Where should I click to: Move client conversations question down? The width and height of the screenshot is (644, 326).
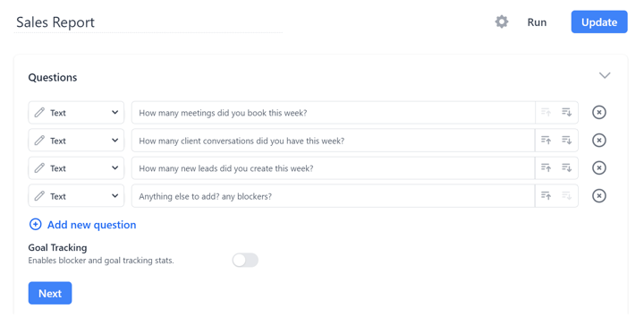567,141
